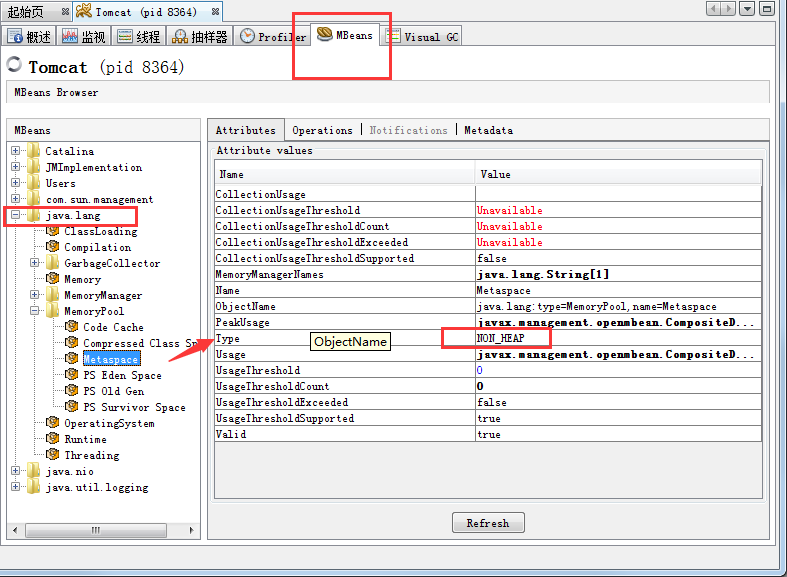The width and height of the screenshot is (787, 577).
Task: Click the Profiler tab clock icon
Action: pos(247,36)
